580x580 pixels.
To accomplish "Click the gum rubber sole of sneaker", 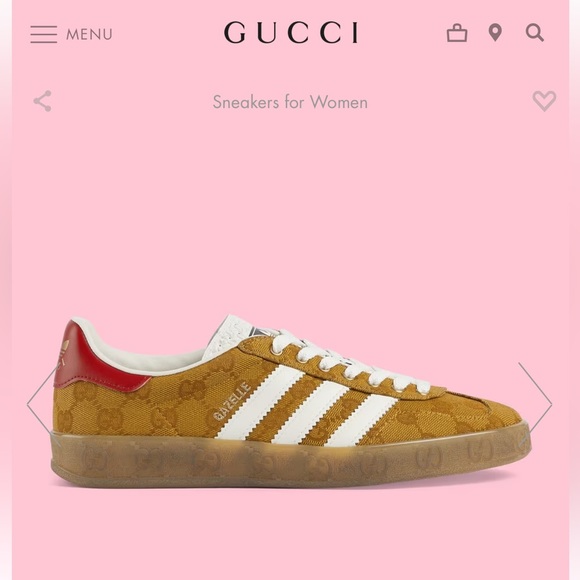I will click(x=290, y=459).
